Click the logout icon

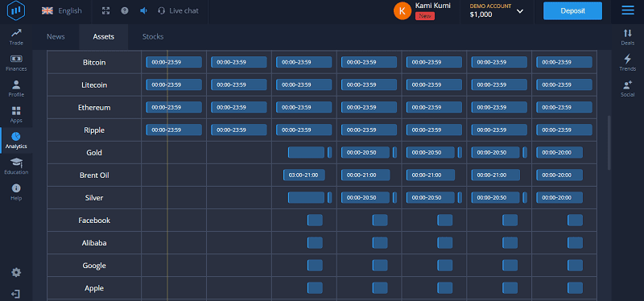pos(16,294)
